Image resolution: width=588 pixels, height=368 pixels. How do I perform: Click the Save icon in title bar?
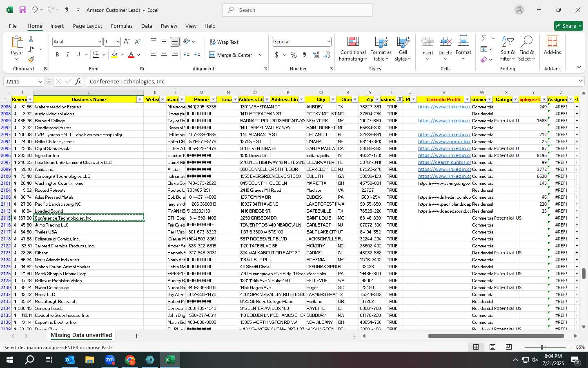tap(23, 10)
